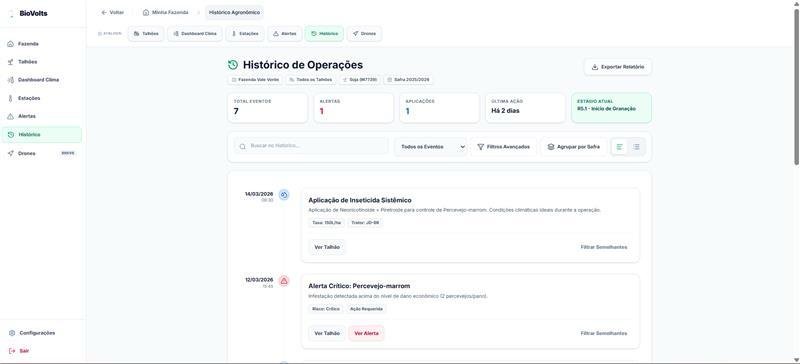Open Alerta Crítico: Percevejo-marrom title
800x364 pixels.
(359, 286)
